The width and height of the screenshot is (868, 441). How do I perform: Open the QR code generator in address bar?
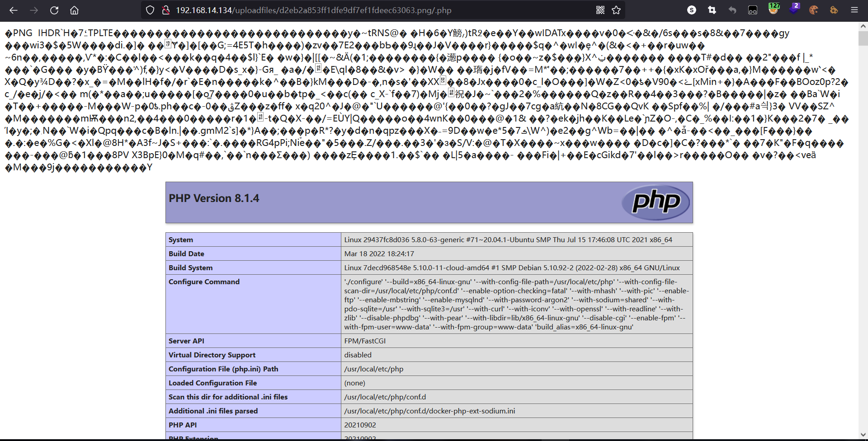pos(600,10)
